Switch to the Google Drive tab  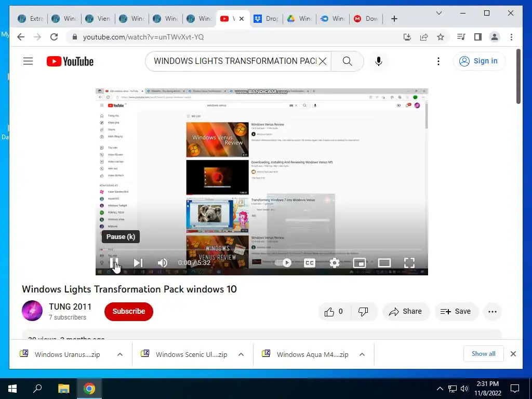point(300,19)
